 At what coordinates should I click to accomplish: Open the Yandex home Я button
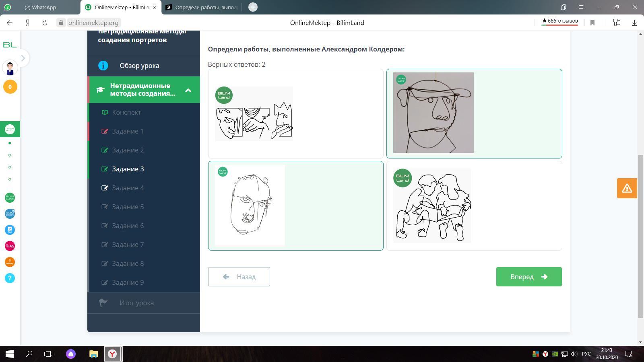point(27,23)
